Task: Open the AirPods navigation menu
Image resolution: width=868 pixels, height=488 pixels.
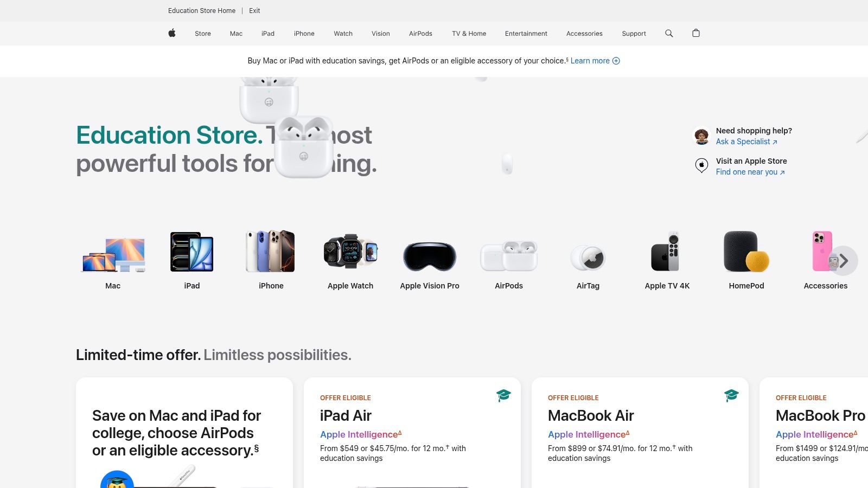Action: click(x=420, y=34)
